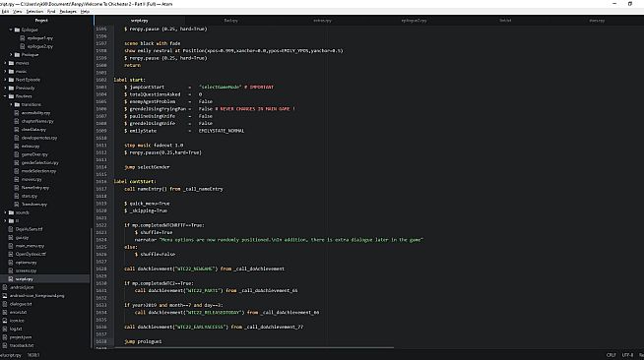644x360 pixels.
Task: Expand the sounds folder
Action: 5,212
